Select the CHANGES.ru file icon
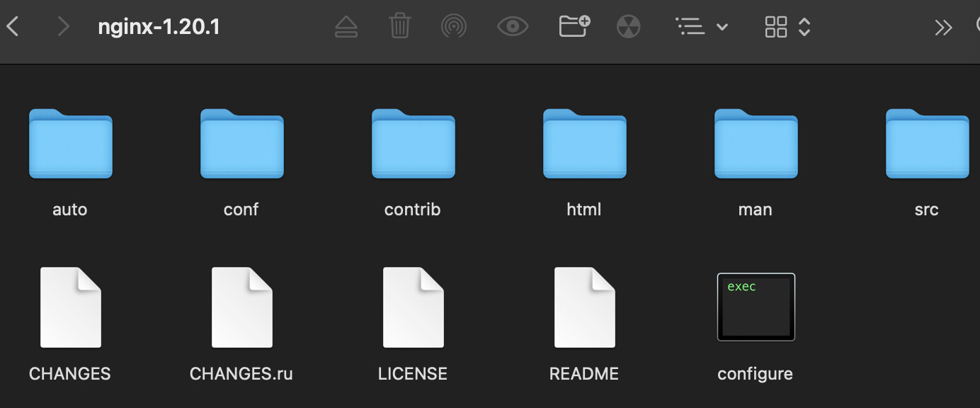This screenshot has height=408, width=980. click(x=242, y=307)
